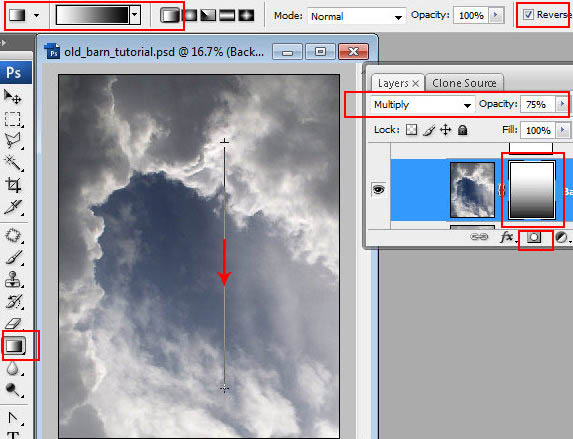The height and width of the screenshot is (439, 573).
Task: Choose Reflected Gradient style button
Action: [227, 15]
